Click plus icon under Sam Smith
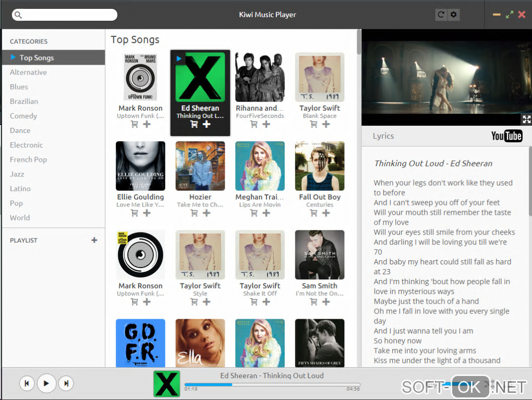 tap(326, 302)
